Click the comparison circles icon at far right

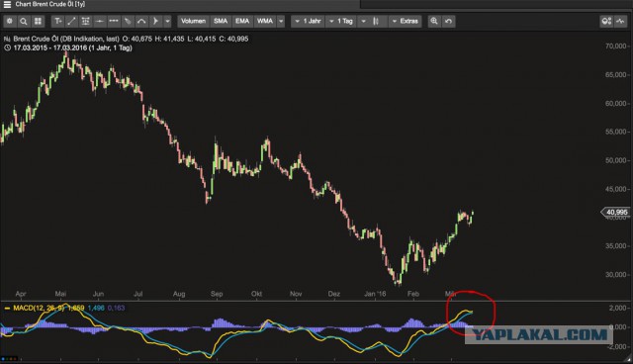(606, 22)
